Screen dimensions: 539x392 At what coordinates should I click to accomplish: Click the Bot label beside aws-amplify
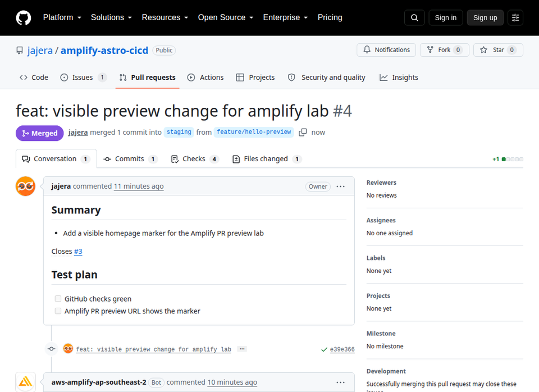tap(156, 382)
